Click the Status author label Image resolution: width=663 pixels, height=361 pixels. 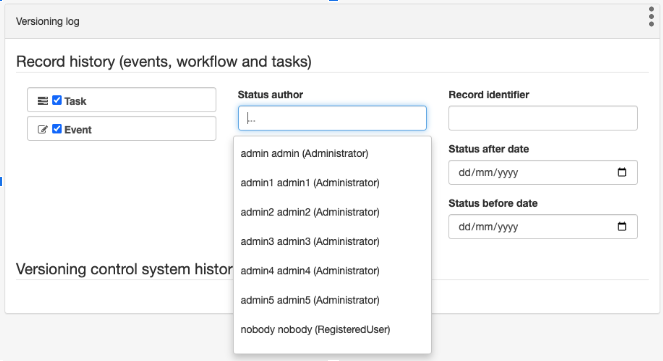point(270,95)
